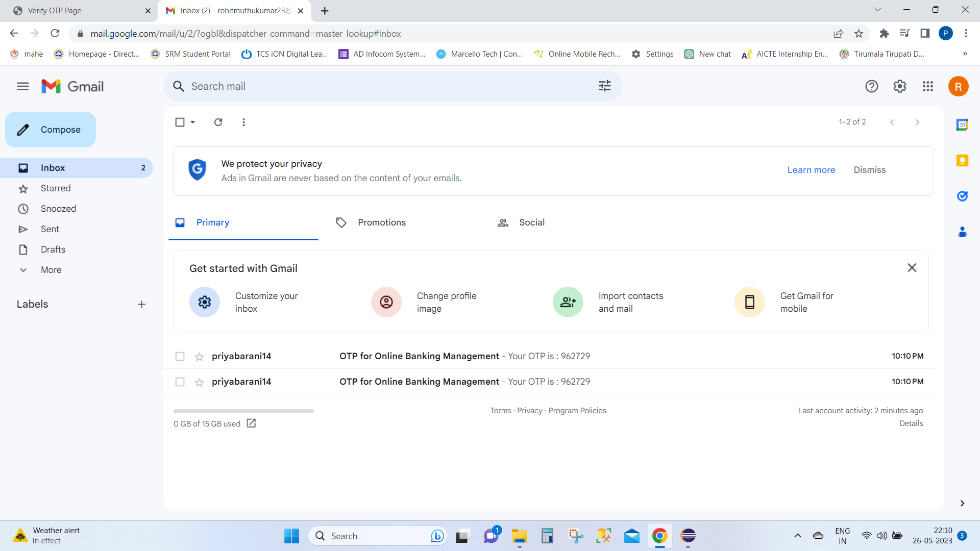Check the select-all messages checkbox
This screenshot has width=980, height=551.
180,122
